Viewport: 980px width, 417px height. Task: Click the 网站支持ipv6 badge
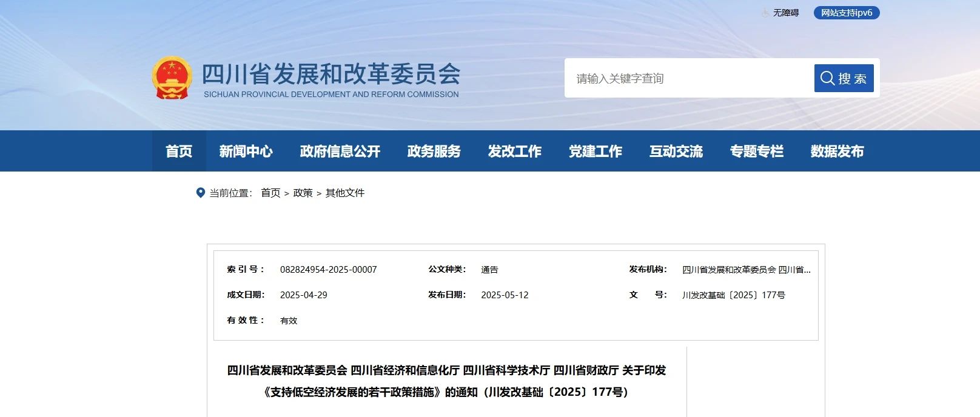[846, 13]
